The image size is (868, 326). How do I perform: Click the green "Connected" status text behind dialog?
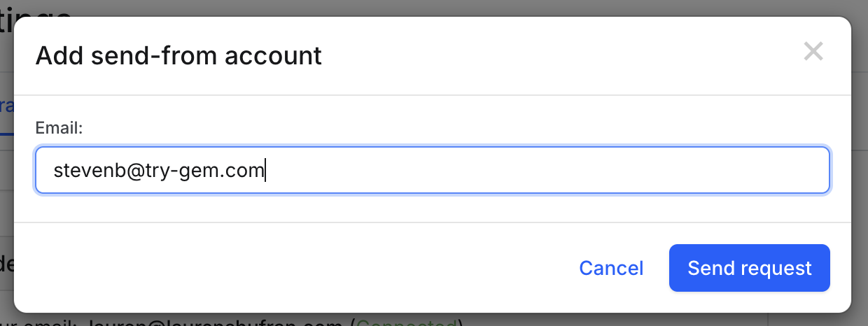406,322
